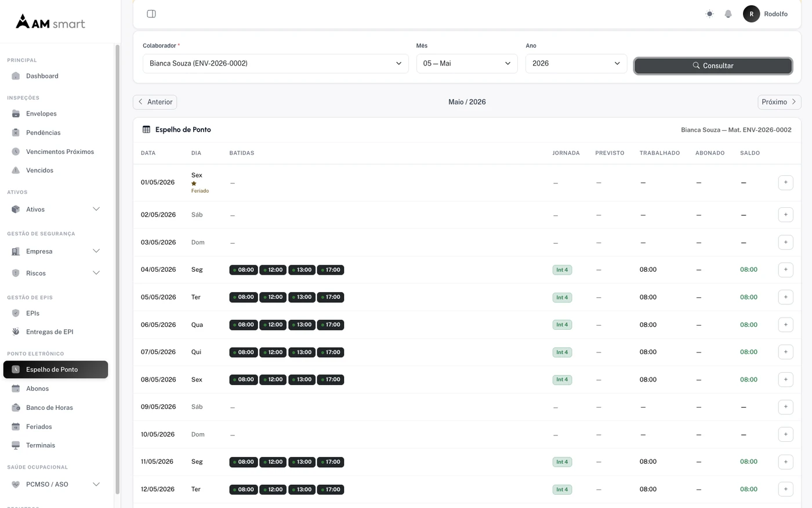
Task: Open Vencidos warning icon
Action: tap(16, 170)
